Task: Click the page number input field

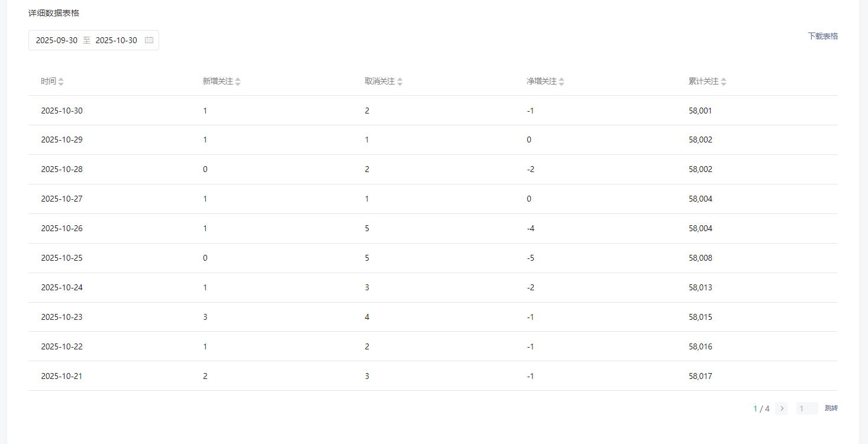Action: coord(806,409)
